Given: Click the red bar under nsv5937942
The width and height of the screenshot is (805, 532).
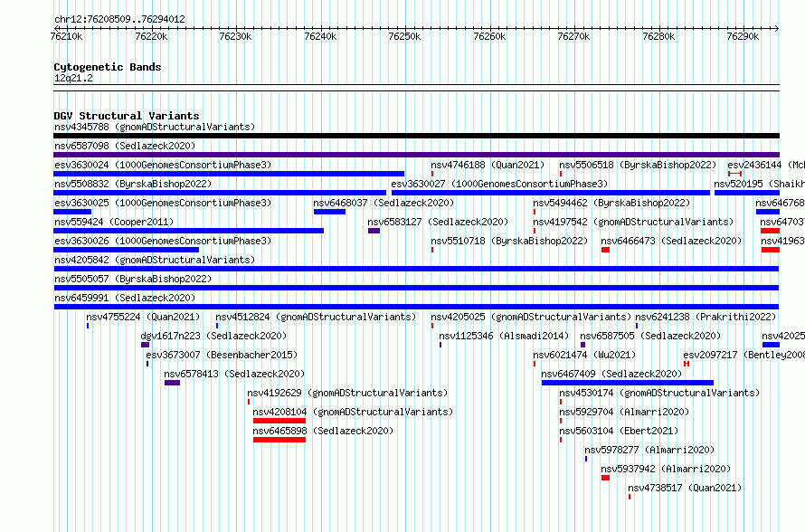Looking at the screenshot, I should pos(605,478).
